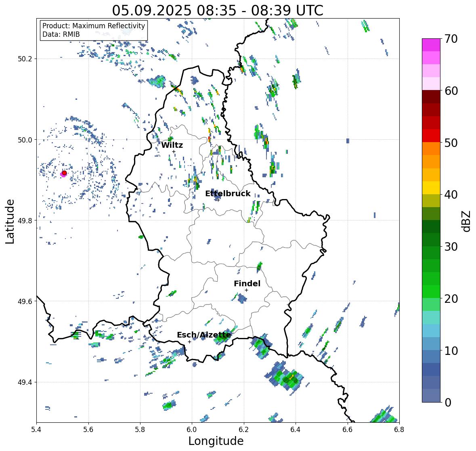Click the longitude tick 5.6
This screenshot has height=451, width=476.
(88, 430)
